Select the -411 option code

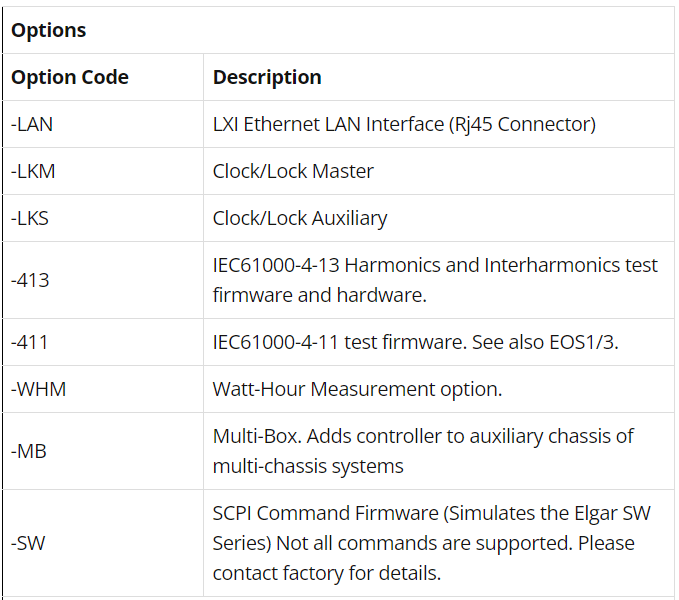pos(29,342)
